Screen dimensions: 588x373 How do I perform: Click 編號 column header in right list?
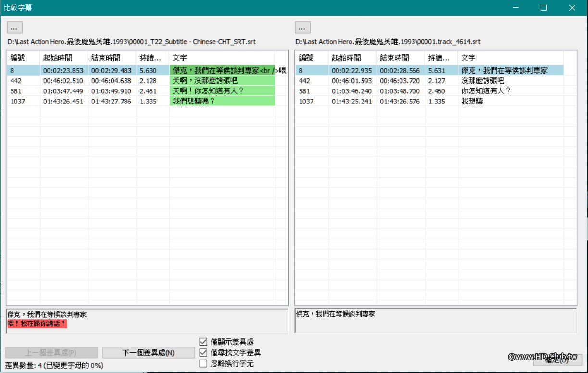click(312, 58)
